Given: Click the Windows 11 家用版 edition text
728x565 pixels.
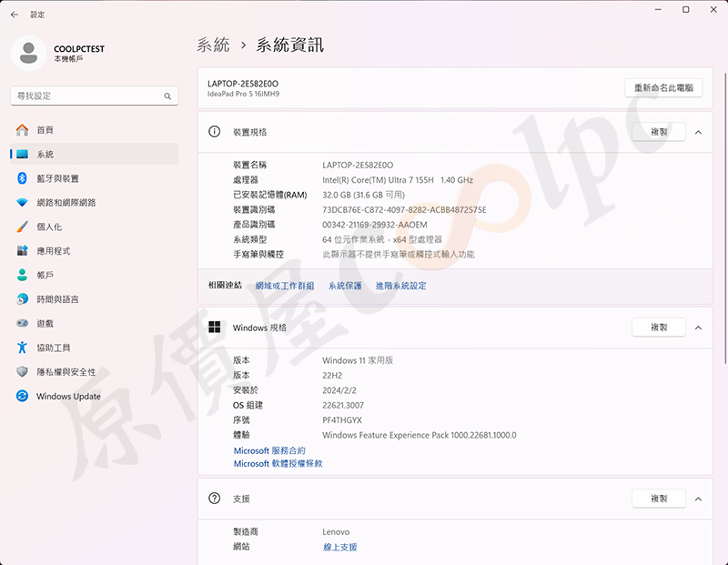Looking at the screenshot, I should tap(358, 360).
